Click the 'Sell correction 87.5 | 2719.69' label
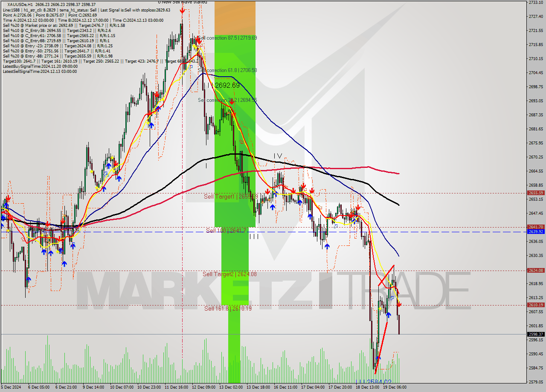The image size is (546, 392). tap(227, 38)
